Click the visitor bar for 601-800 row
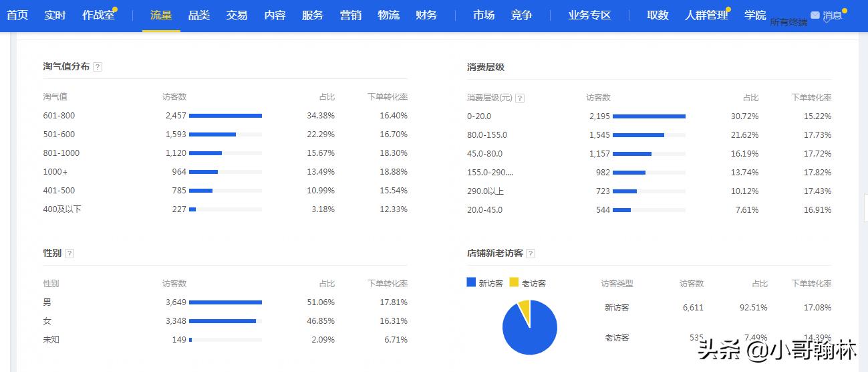Viewport: 868px width, 372px height. [x=225, y=116]
